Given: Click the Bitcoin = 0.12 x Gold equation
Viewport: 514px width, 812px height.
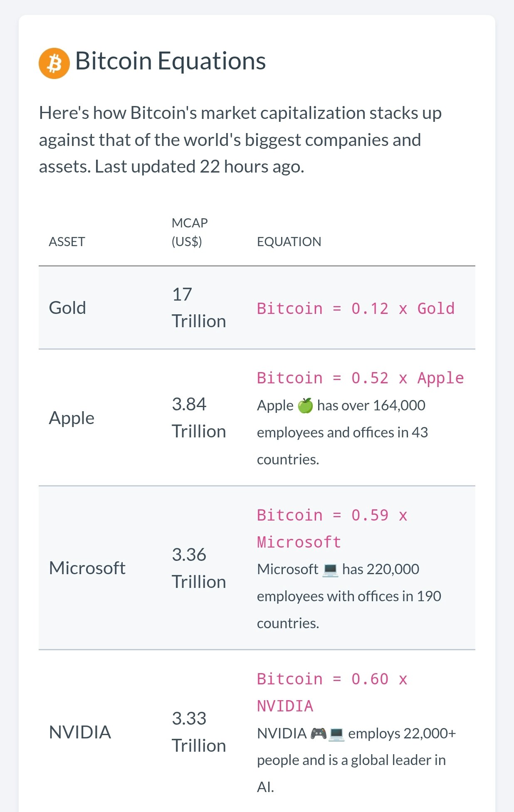Looking at the screenshot, I should coord(356,309).
